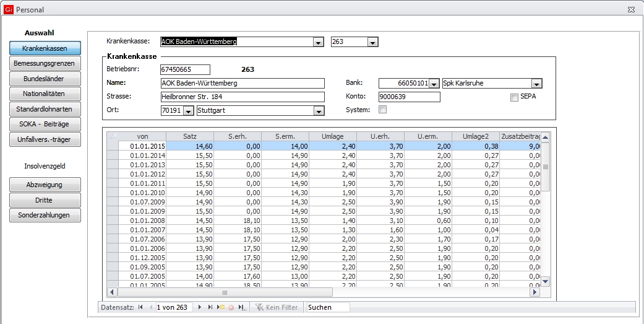Image resolution: width=644 pixels, height=324 pixels.
Task: Click the Sonderzahlungen button
Action: tap(45, 215)
